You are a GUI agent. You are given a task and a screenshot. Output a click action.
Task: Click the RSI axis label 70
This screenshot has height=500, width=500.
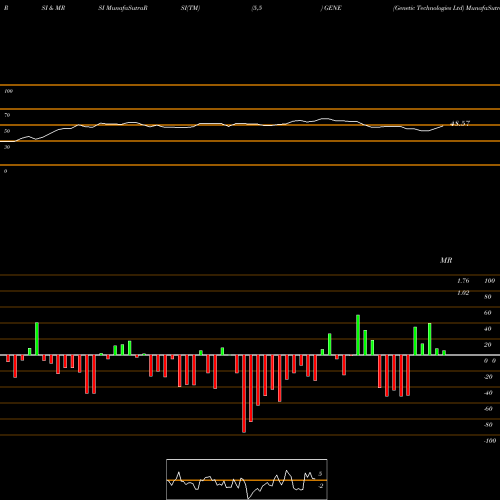tap(7, 115)
